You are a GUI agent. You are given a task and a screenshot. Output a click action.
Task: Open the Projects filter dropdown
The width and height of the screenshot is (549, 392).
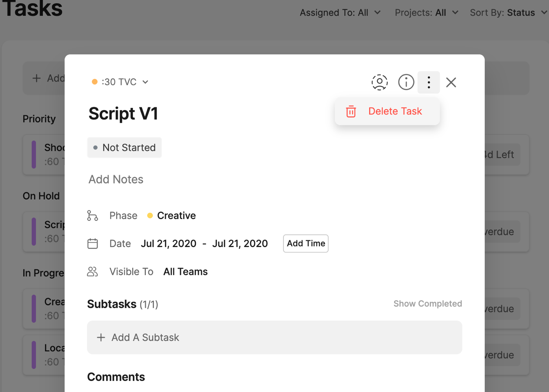426,13
